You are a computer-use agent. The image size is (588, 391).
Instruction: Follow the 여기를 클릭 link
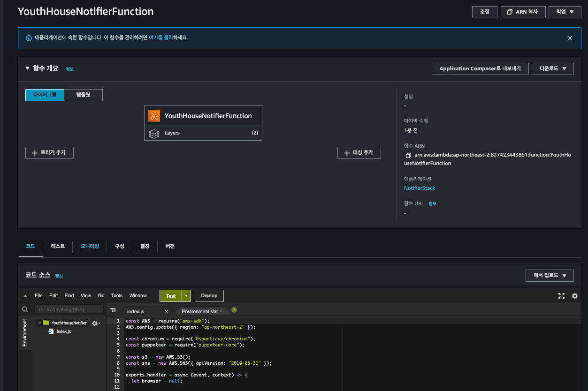coord(160,38)
